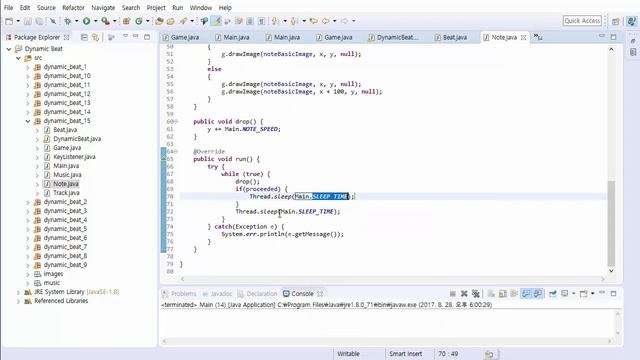Click Remove All Terminated Launches icon
The image size is (640, 360).
pyautogui.click(x=476, y=293)
